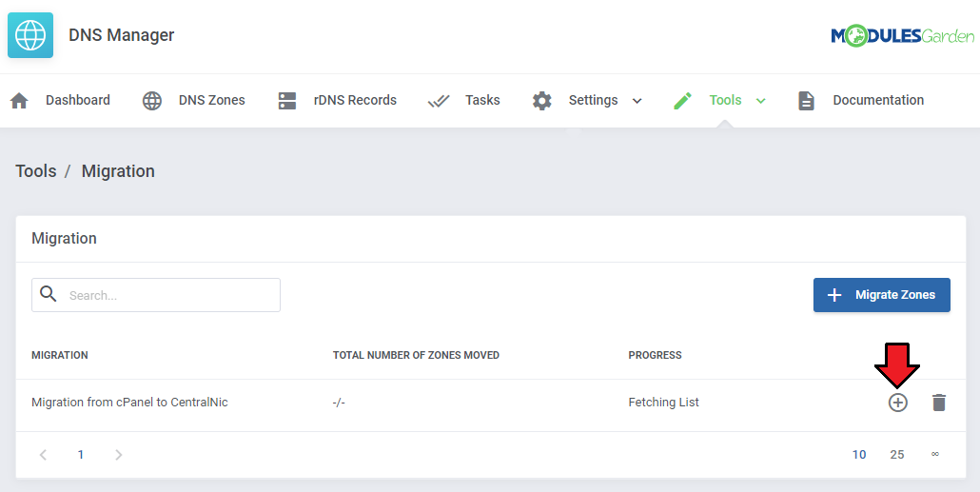Click the Dashboard home icon

pos(19,101)
